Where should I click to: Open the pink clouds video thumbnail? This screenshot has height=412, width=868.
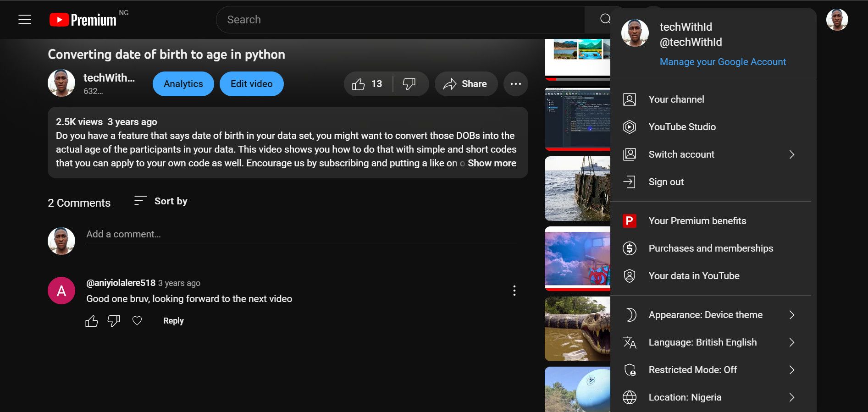tap(578, 258)
